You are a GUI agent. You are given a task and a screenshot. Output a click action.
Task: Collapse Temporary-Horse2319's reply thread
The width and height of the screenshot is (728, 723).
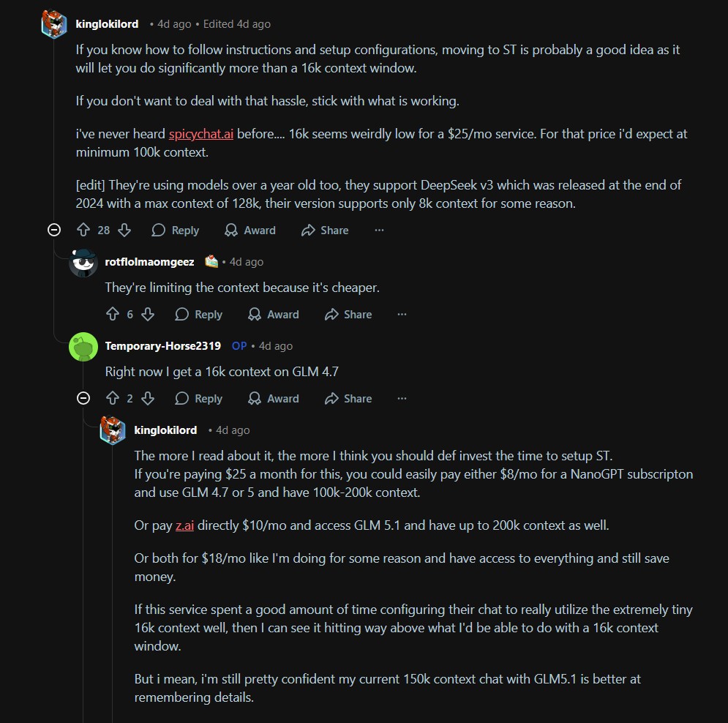tap(83, 399)
